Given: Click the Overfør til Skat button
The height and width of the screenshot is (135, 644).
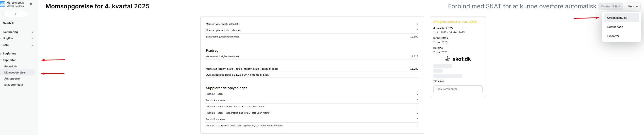Looking at the screenshot, I should [610, 7].
